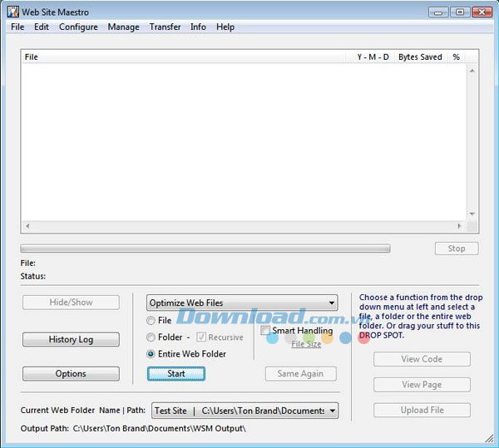Open the File menu

point(17,27)
